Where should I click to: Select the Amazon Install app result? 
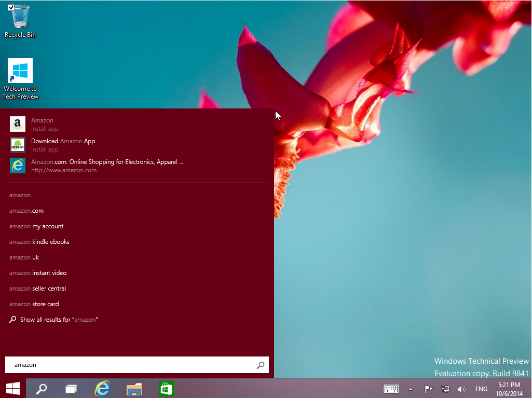click(x=137, y=124)
